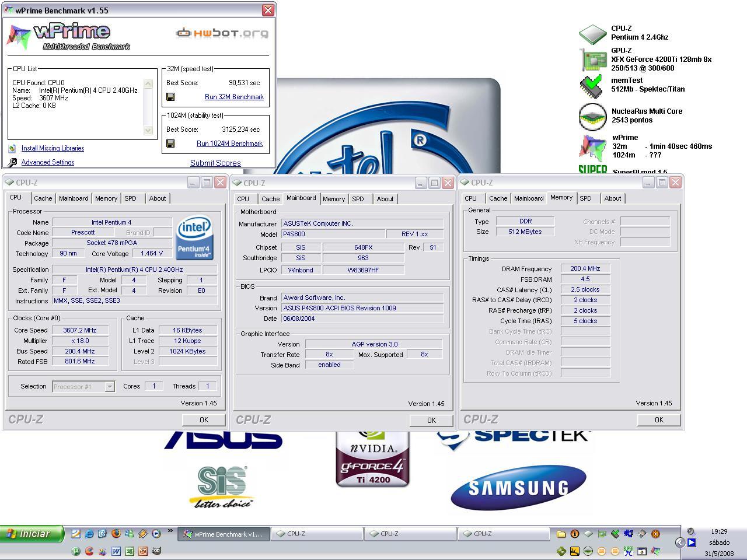Click the memTest checkmark icon in the taskbar toolbar
This screenshot has height=560, width=747.
615,533
